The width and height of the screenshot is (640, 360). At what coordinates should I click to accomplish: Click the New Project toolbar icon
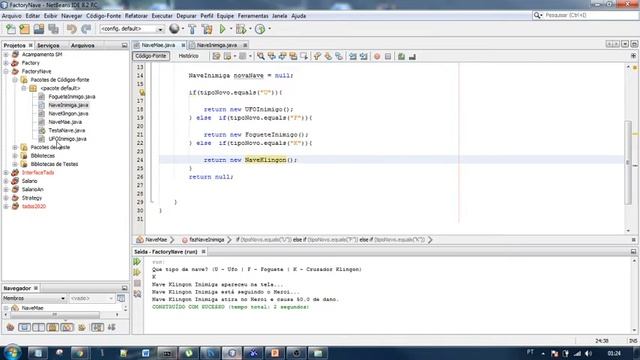pos(24,29)
